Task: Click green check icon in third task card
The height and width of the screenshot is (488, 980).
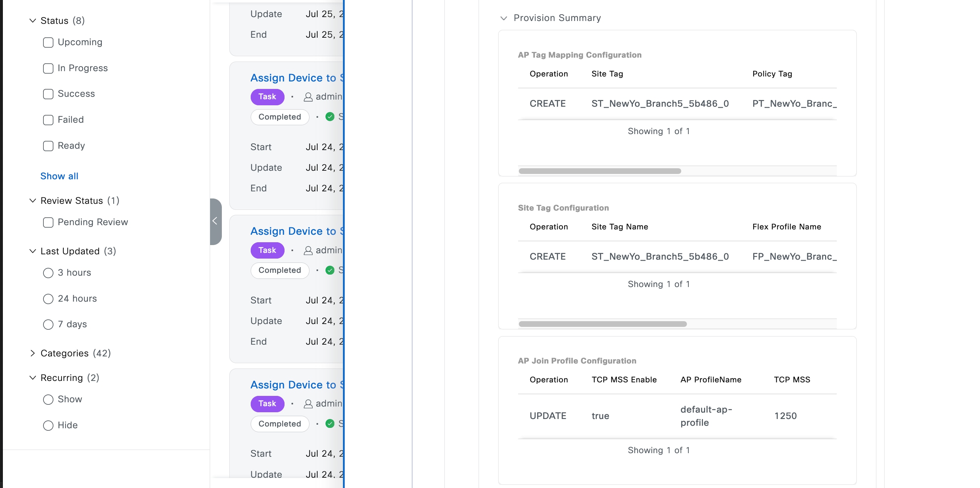Action: coord(330,423)
